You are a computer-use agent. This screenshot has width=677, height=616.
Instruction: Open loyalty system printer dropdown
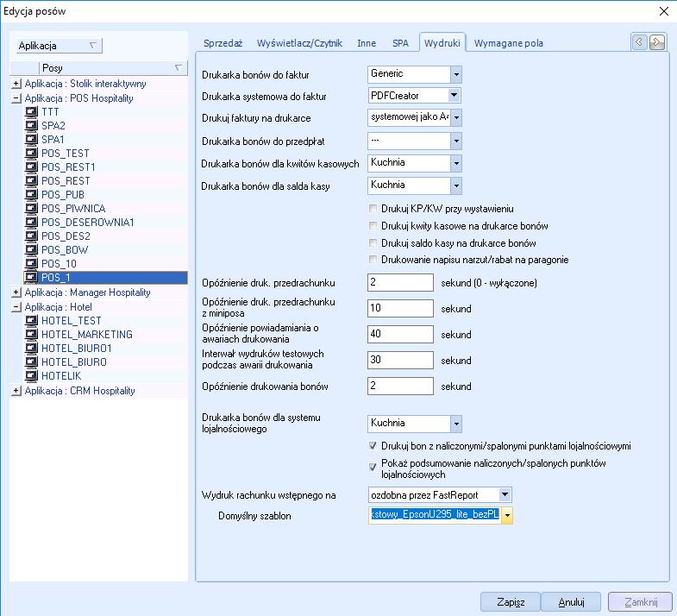coord(456,424)
